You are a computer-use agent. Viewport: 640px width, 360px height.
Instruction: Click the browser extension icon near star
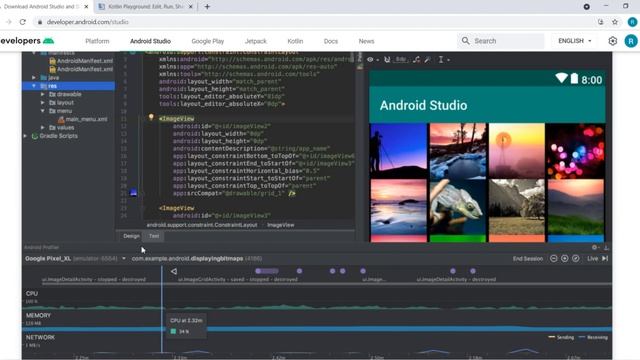[600, 22]
